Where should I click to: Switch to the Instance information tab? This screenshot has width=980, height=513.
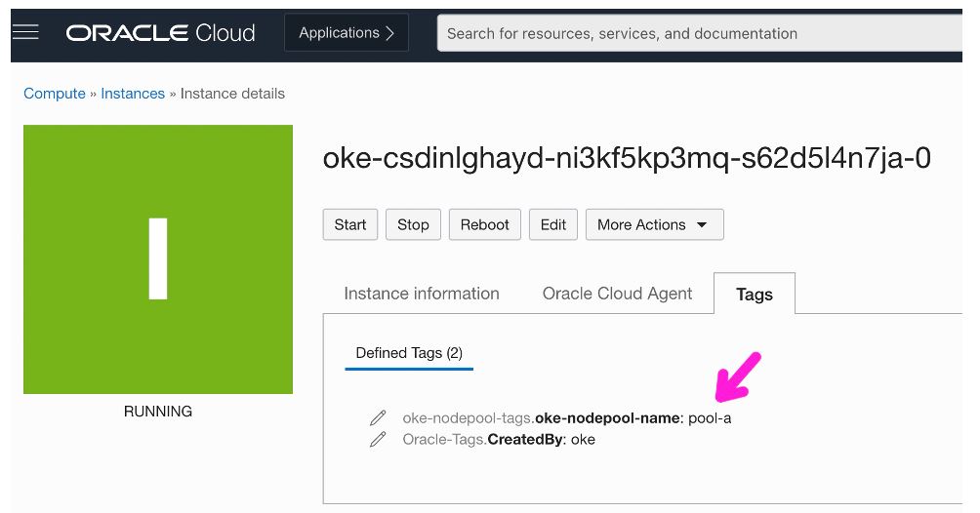pyautogui.click(x=422, y=294)
